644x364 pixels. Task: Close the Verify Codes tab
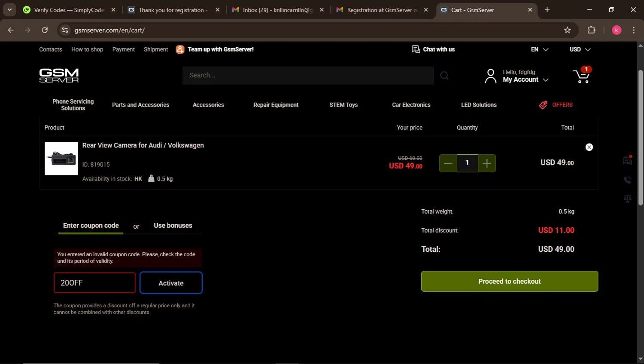113,10
